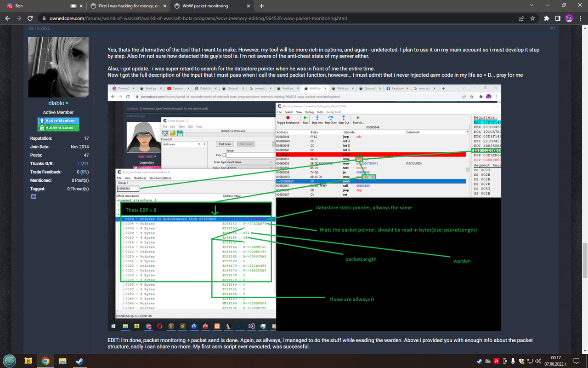Viewport: 588px width, 368px height.
Task: Close the 'Bon' tab
Action: click(81, 6)
